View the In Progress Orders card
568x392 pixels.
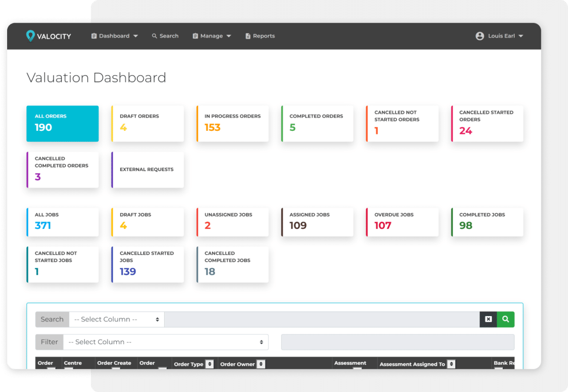(233, 123)
